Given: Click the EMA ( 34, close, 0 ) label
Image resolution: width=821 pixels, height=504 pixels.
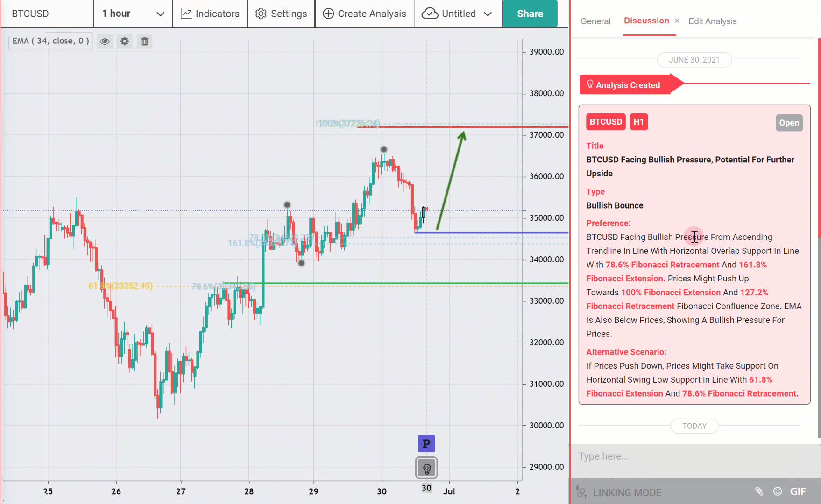Looking at the screenshot, I should pyautogui.click(x=50, y=41).
